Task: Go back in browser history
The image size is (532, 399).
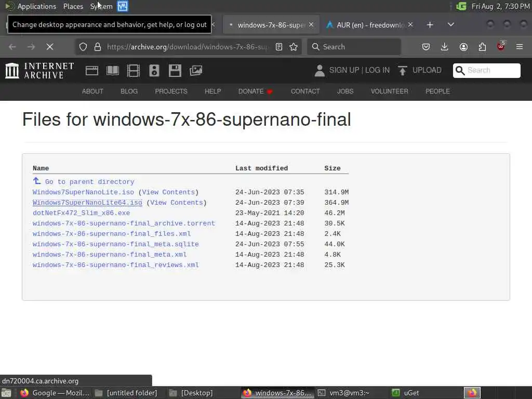Action: tap(12, 47)
